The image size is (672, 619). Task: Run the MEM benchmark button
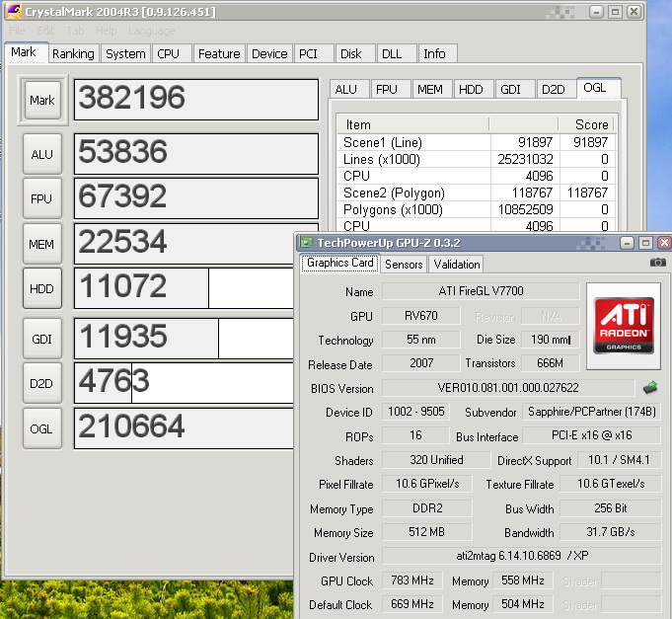pos(42,244)
